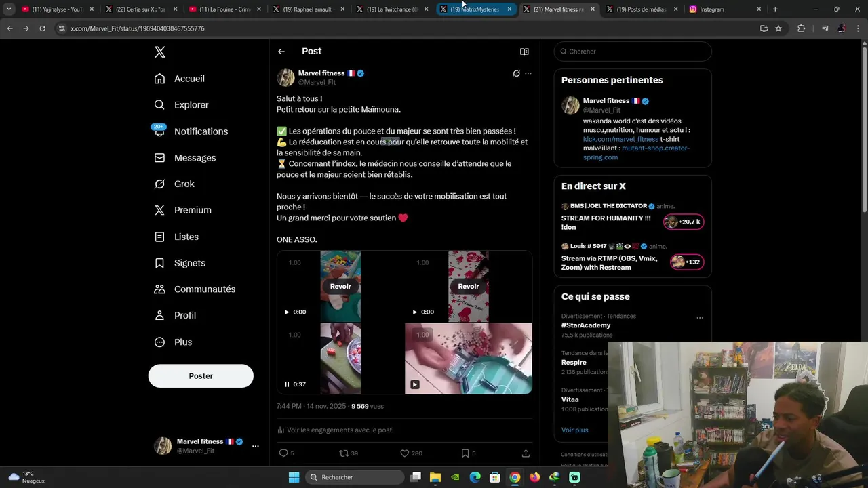Go to Accueil home page

pyautogui.click(x=179, y=79)
